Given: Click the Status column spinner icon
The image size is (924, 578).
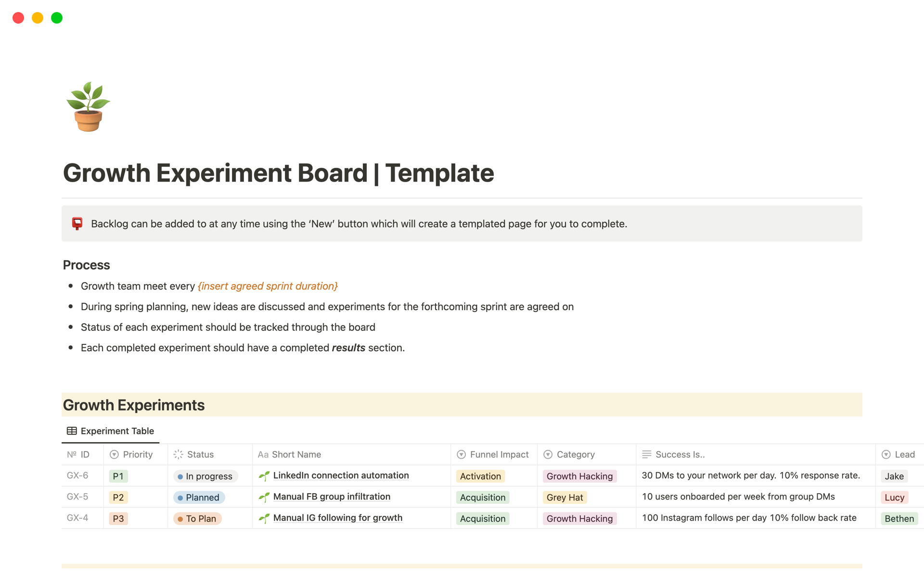Looking at the screenshot, I should pos(179,455).
